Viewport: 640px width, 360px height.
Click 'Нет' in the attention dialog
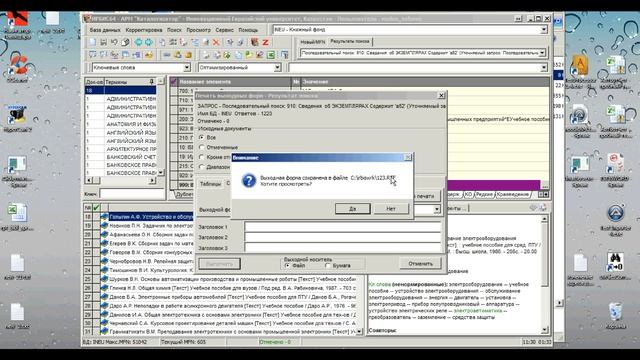(391, 209)
